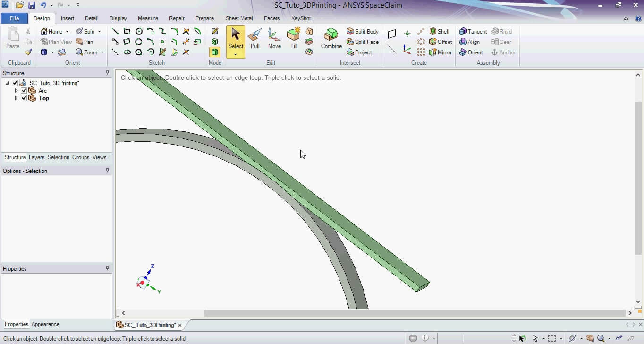Open the Layers panel tab
The width and height of the screenshot is (644, 344).
pyautogui.click(x=36, y=157)
